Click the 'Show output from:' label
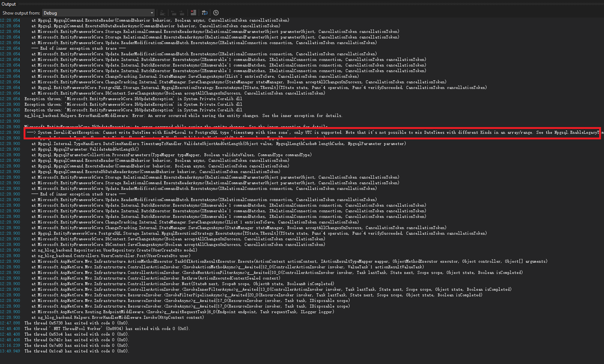This screenshot has width=604, height=364. point(21,13)
